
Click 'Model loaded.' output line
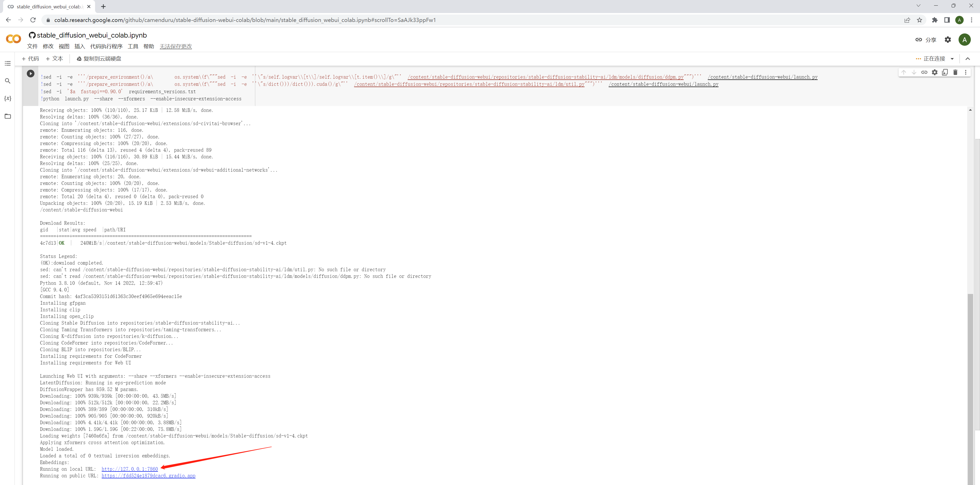click(x=57, y=449)
